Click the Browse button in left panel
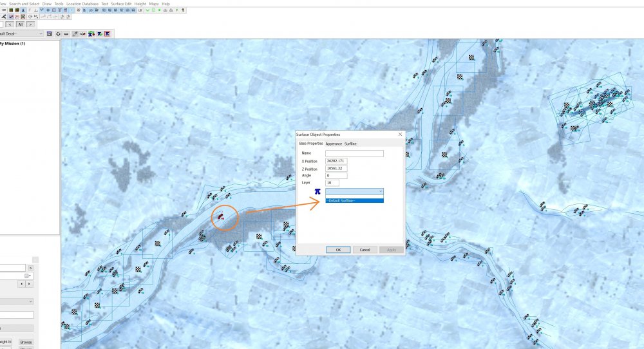644x349 pixels. [26, 342]
